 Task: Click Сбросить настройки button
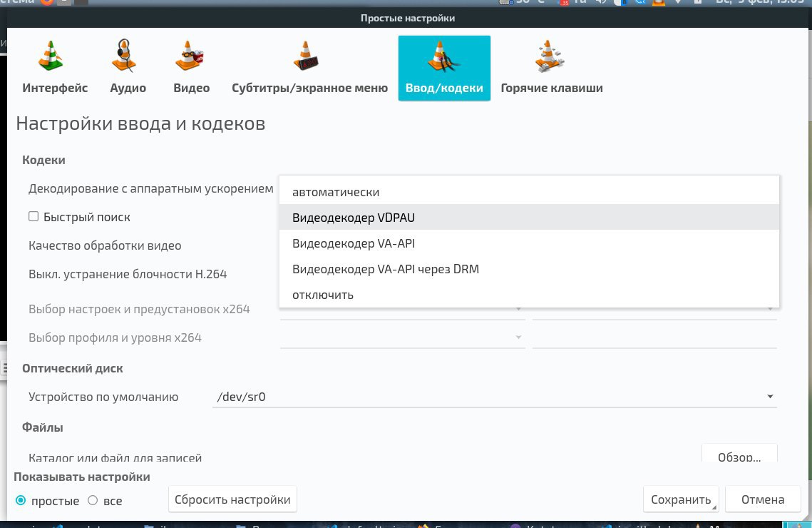[232, 499]
